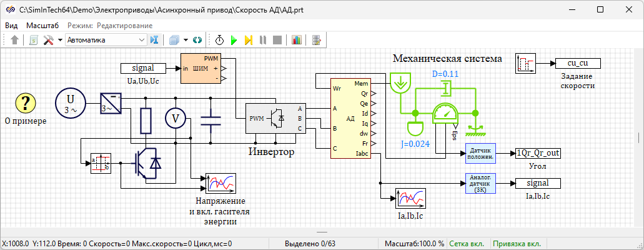Click the stopwatch timer icon
The width and height of the screenshot is (644, 250).
pos(220,40)
